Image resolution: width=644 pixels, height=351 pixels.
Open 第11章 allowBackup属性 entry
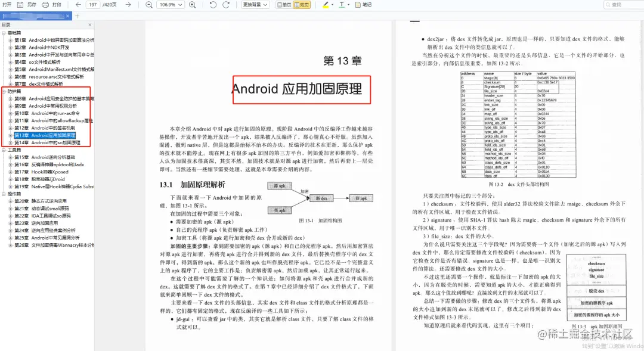[54, 121]
